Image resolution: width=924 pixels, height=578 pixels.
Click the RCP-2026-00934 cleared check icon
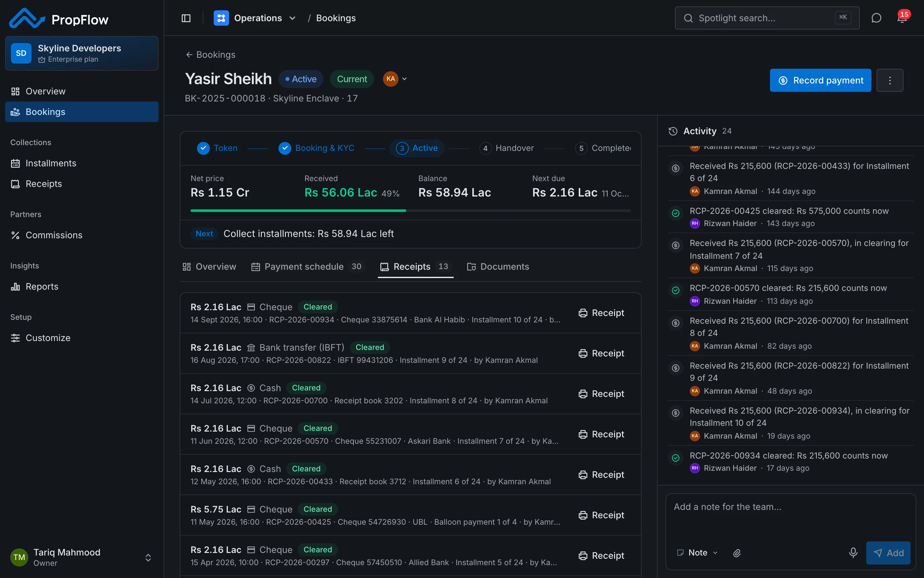tap(675, 458)
